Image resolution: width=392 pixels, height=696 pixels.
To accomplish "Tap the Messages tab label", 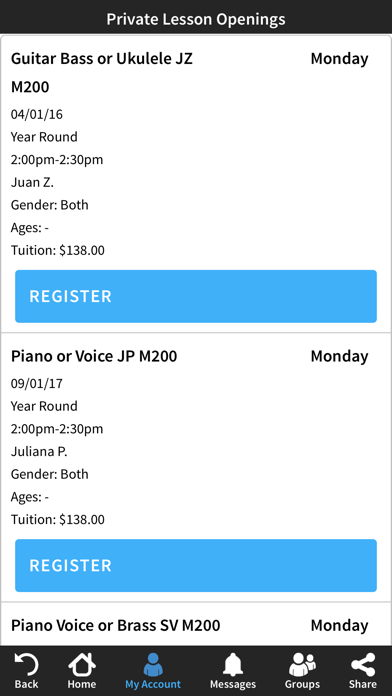I will pos(233,684).
